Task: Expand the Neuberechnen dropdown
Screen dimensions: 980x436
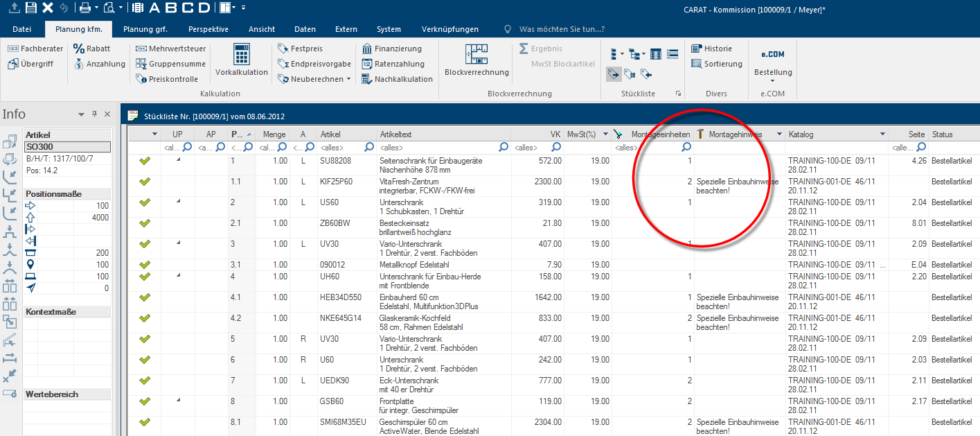Action: (348, 79)
